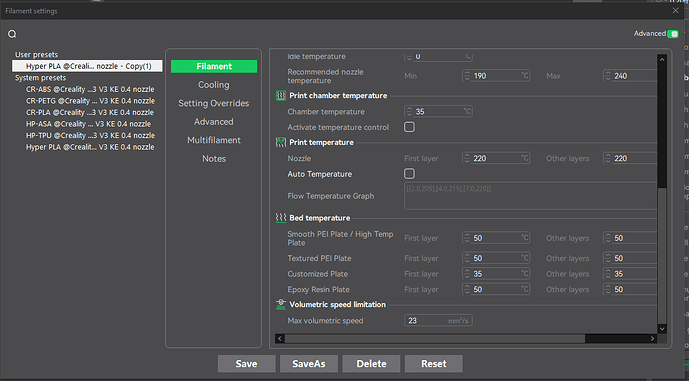Click the search magnifier icon
This screenshot has width=689, height=381.
(x=12, y=34)
